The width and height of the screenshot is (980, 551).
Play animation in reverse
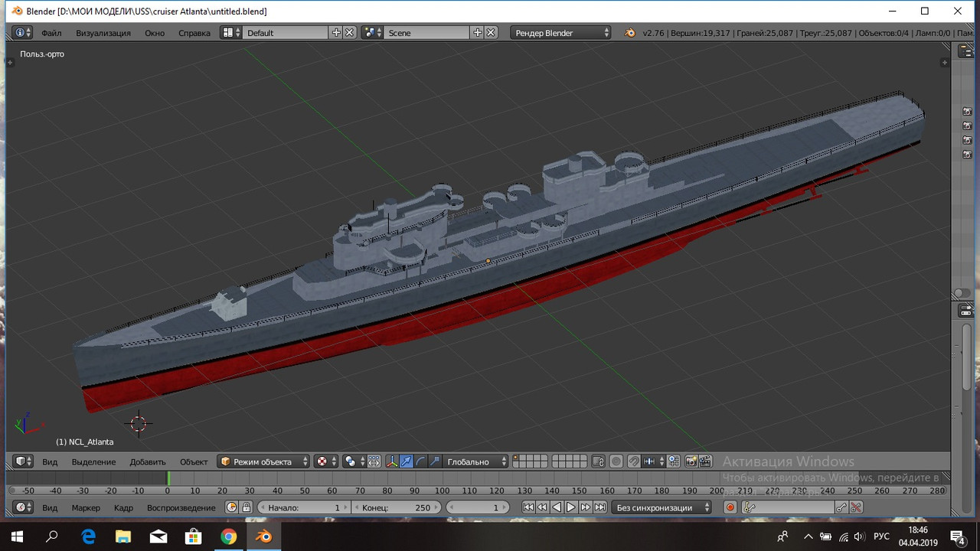557,507
